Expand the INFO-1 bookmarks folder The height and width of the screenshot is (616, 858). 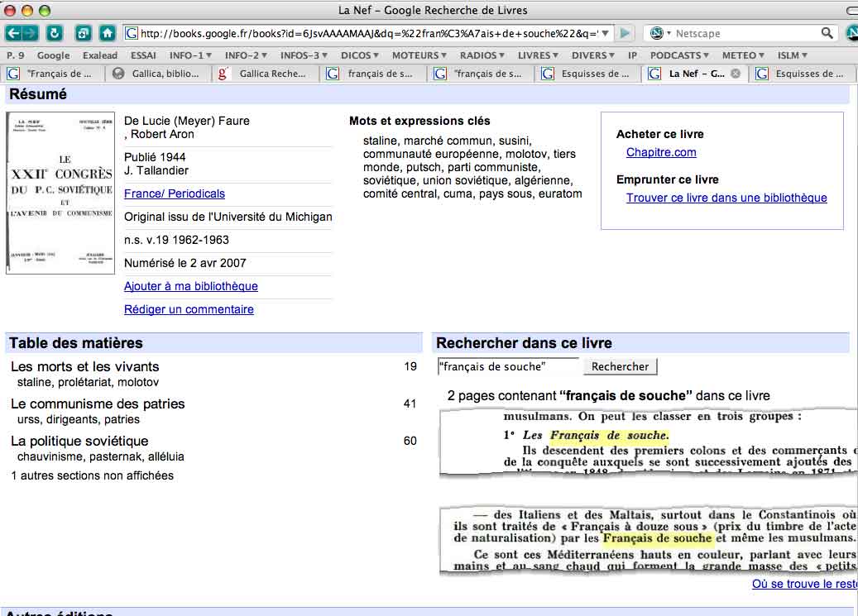[190, 55]
